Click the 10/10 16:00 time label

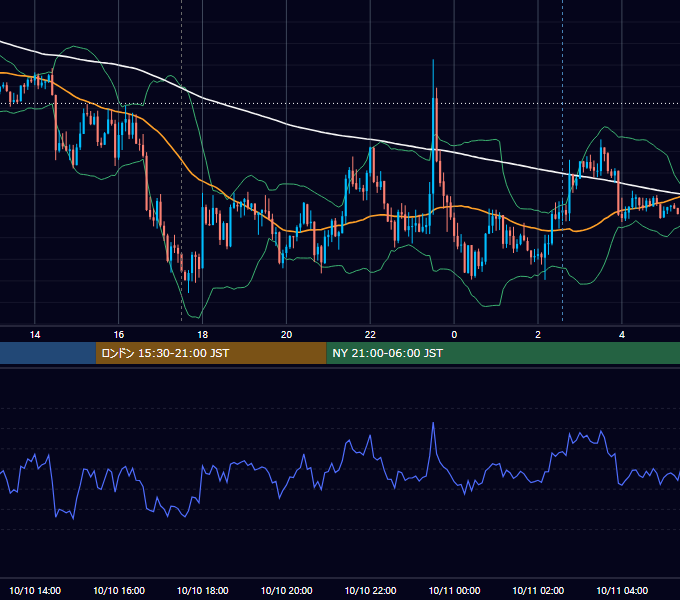(x=119, y=590)
